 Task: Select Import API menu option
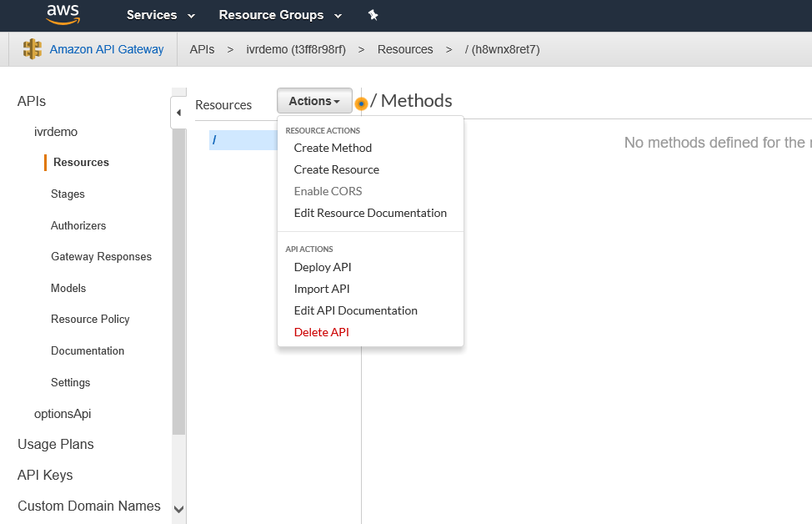[322, 289]
